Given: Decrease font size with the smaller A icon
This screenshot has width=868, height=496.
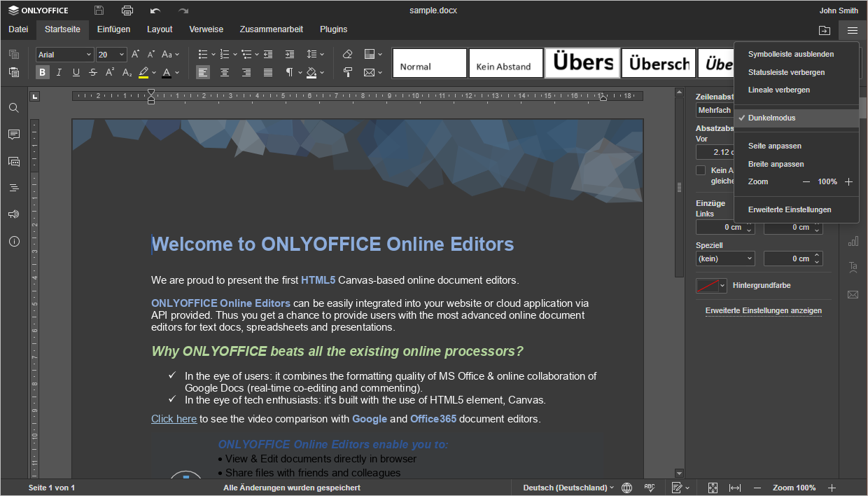Looking at the screenshot, I should pyautogui.click(x=150, y=54).
